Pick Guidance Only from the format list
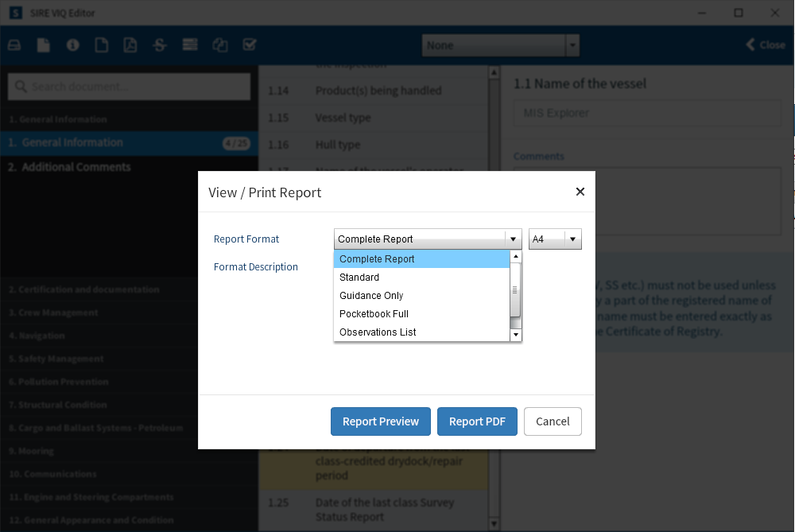This screenshot has height=532, width=795. pos(421,296)
